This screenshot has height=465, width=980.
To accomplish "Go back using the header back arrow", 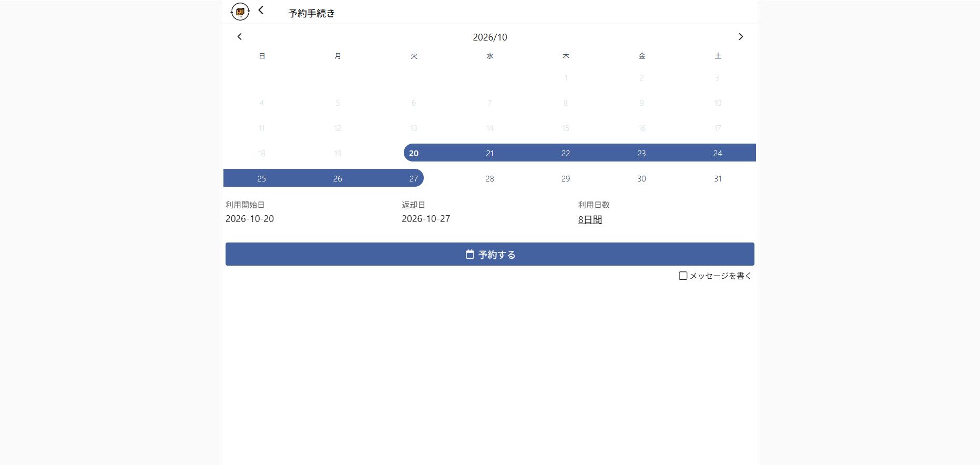I will 261,10.
